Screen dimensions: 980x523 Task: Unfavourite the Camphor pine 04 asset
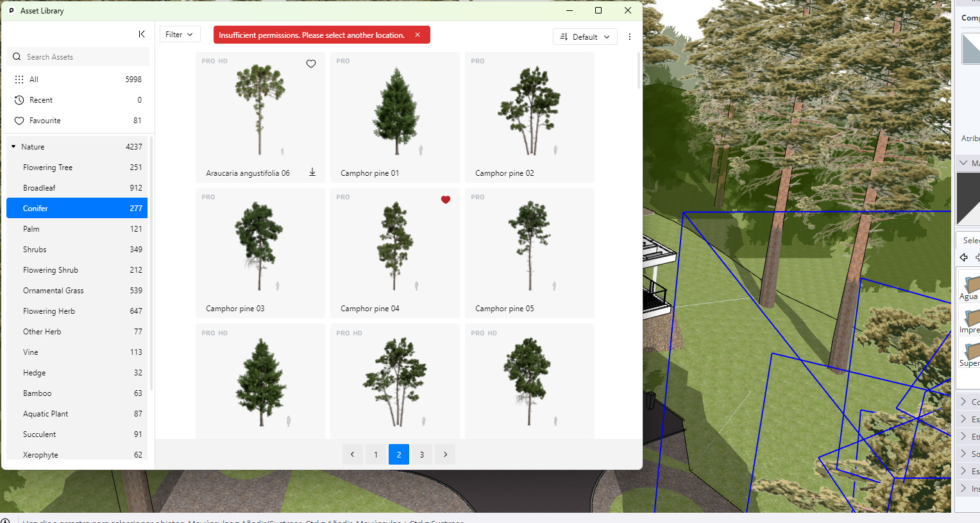pyautogui.click(x=446, y=200)
